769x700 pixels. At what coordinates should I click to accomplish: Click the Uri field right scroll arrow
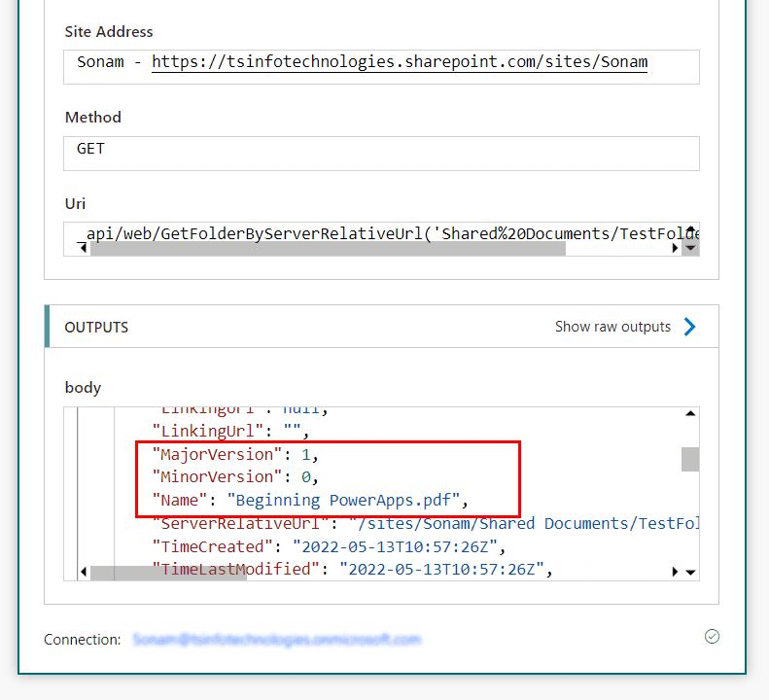[x=675, y=248]
